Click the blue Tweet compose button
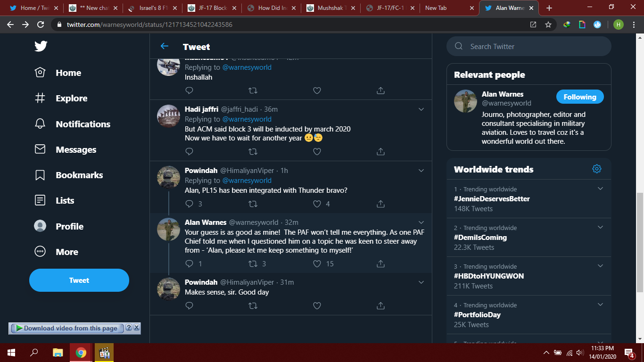Screen dimensions: 644x362 coord(79,280)
